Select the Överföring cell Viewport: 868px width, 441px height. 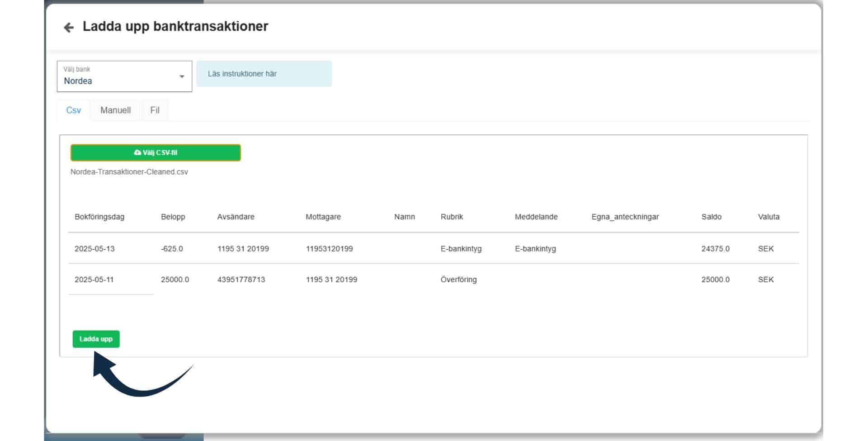[x=459, y=280]
